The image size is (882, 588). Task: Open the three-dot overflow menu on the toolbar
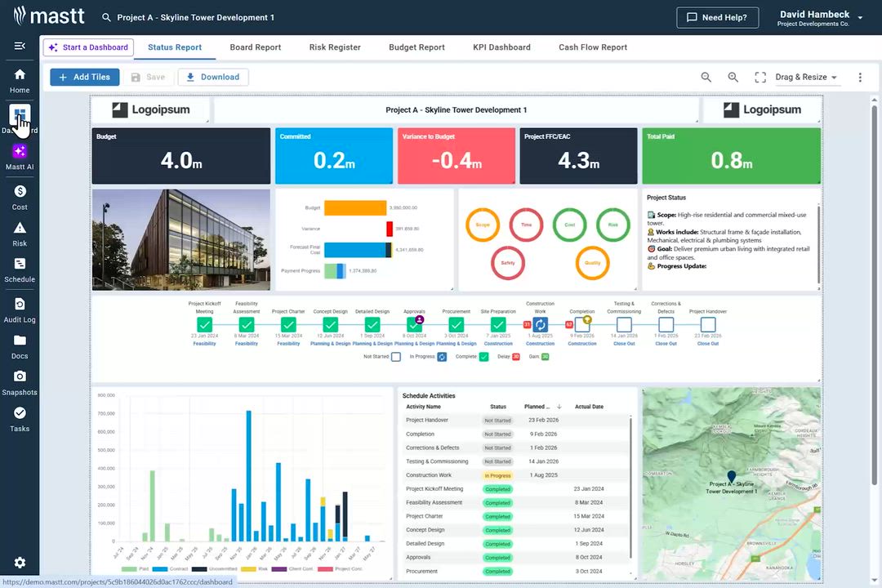coord(860,77)
